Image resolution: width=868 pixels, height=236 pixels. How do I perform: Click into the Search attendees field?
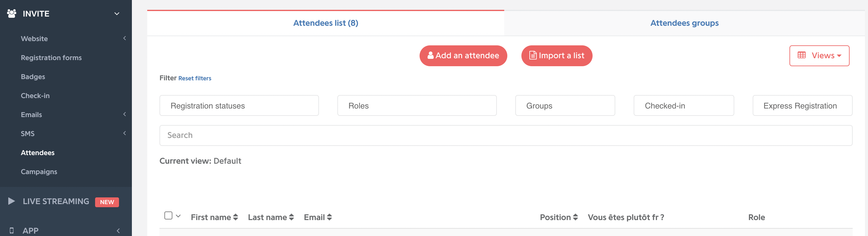pos(506,135)
